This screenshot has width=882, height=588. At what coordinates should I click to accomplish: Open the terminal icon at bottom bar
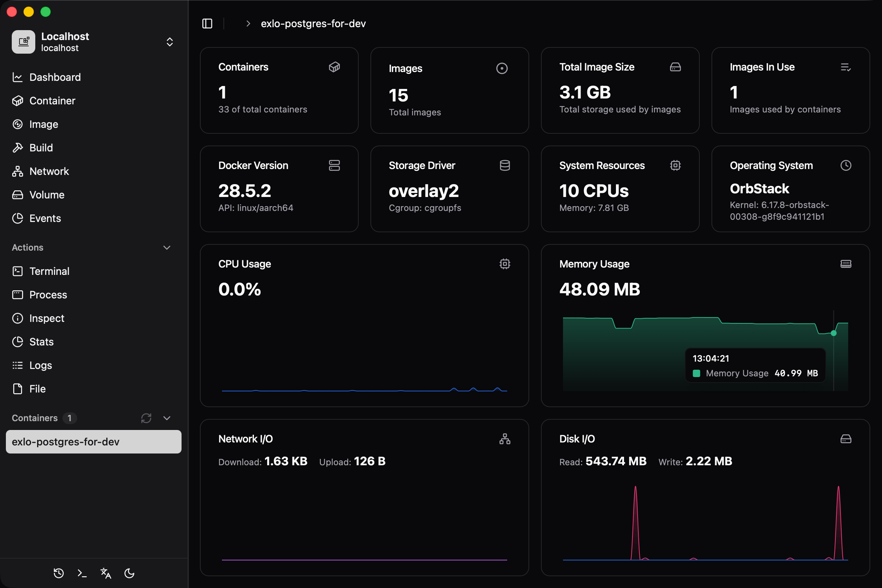(x=82, y=573)
